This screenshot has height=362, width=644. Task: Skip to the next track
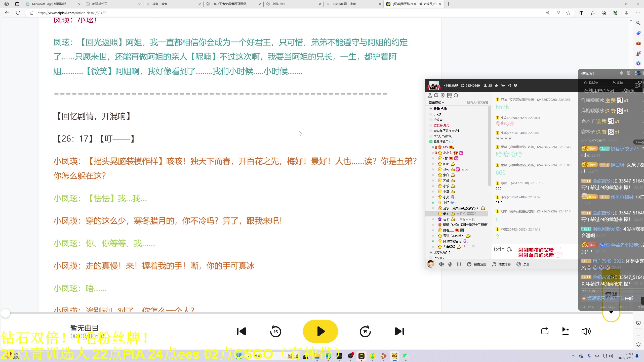[x=399, y=331]
